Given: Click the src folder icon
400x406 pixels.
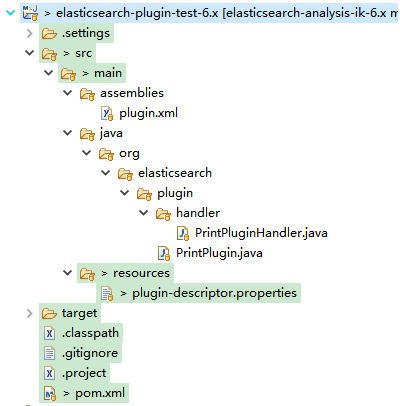Looking at the screenshot, I should (x=49, y=54).
